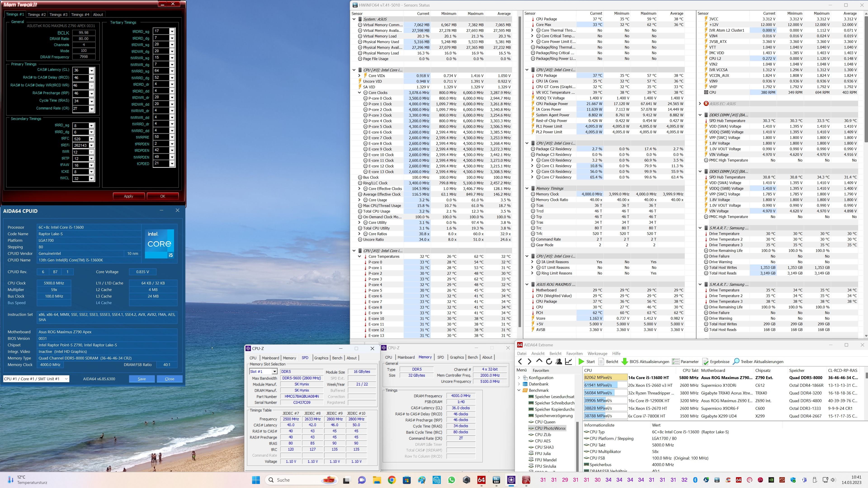Open WhatsApp from the taskbar
Image resolution: width=868 pixels, height=488 pixels.
click(x=452, y=480)
